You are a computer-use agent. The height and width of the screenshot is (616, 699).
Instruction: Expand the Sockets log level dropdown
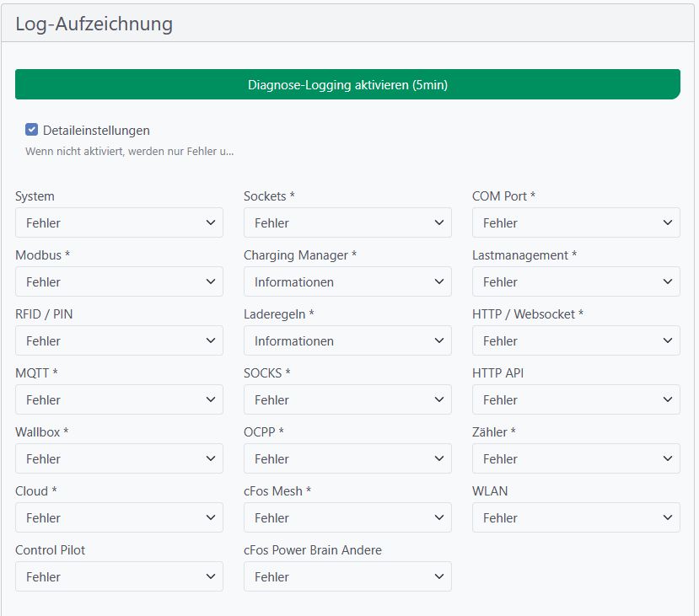347,223
